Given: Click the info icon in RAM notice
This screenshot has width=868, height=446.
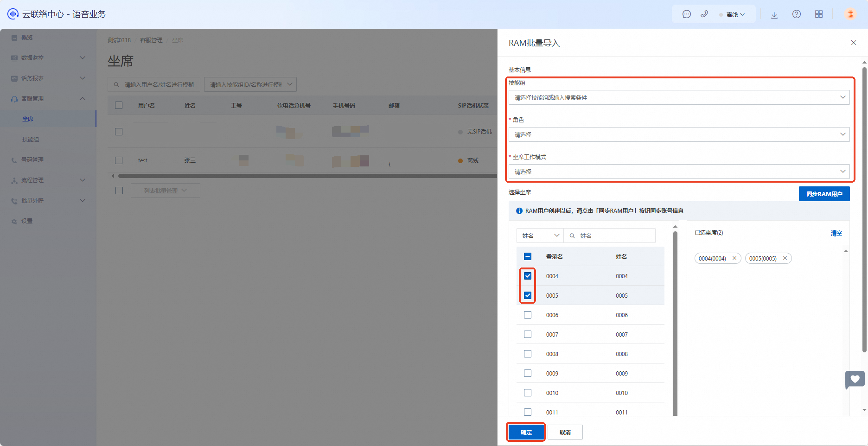Looking at the screenshot, I should (x=519, y=211).
